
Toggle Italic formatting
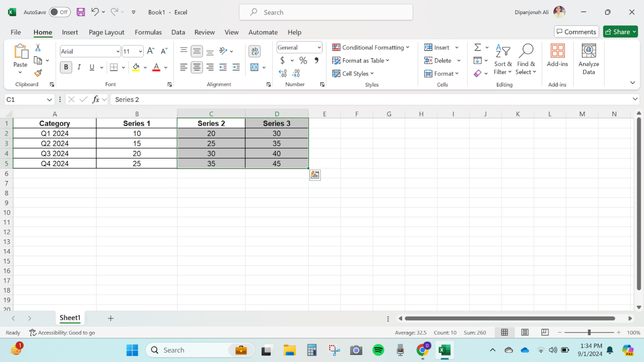coord(79,67)
